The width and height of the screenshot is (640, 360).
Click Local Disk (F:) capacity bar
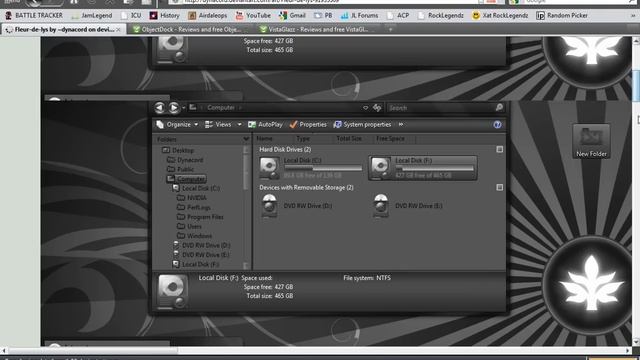coord(434,168)
